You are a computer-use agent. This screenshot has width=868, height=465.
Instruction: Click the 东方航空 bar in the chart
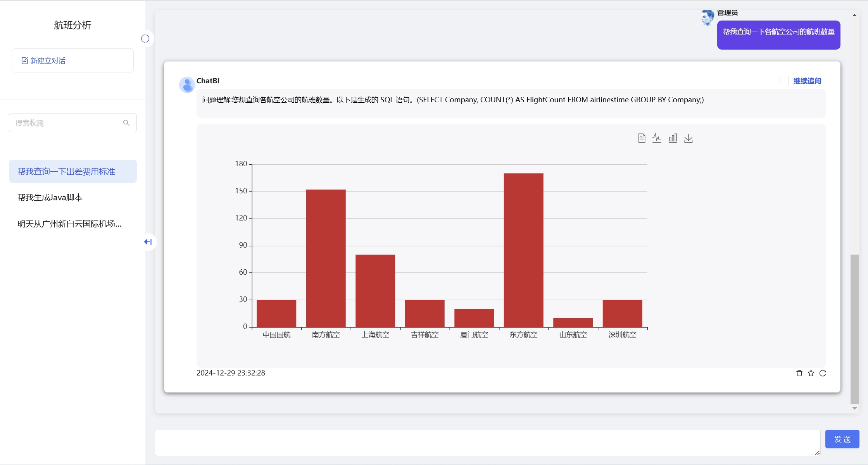(524, 250)
